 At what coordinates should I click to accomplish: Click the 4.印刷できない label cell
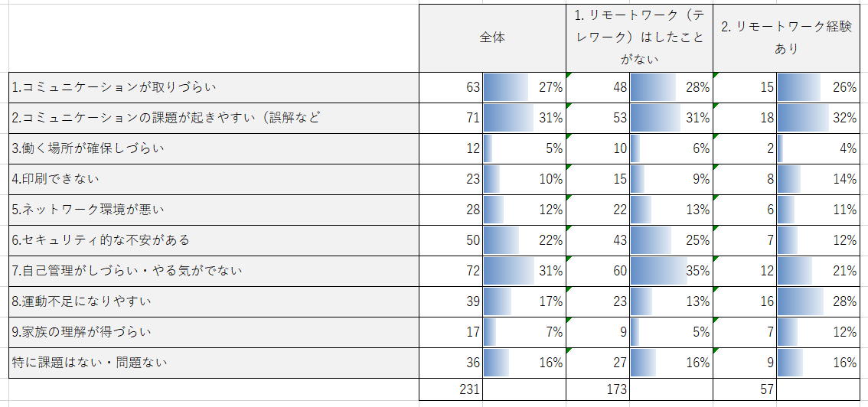(x=214, y=179)
